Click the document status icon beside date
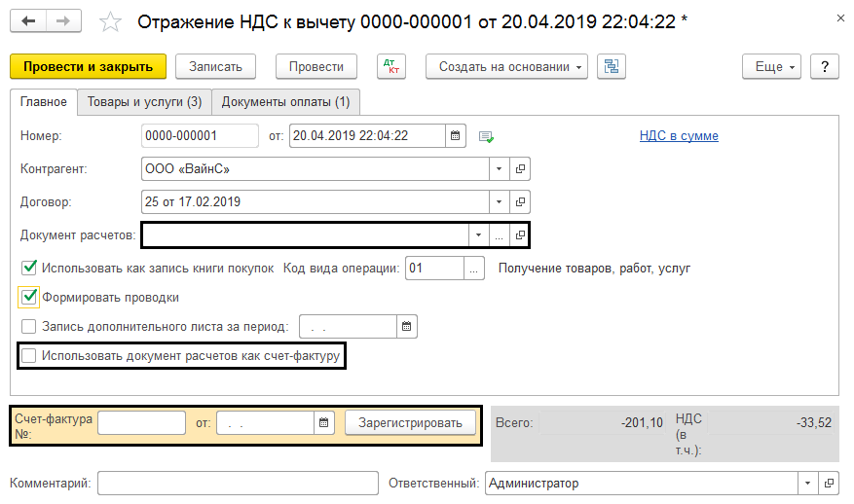 tap(486, 136)
